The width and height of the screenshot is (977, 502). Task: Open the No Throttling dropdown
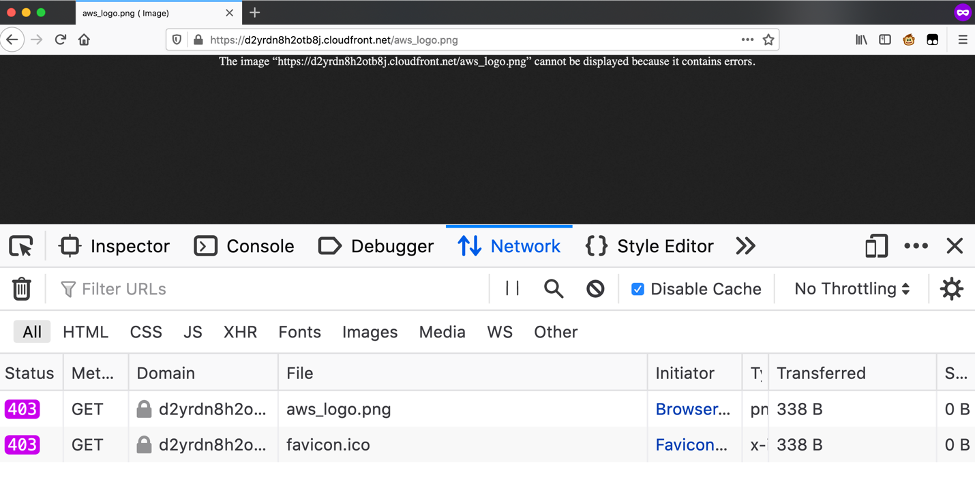(x=852, y=289)
